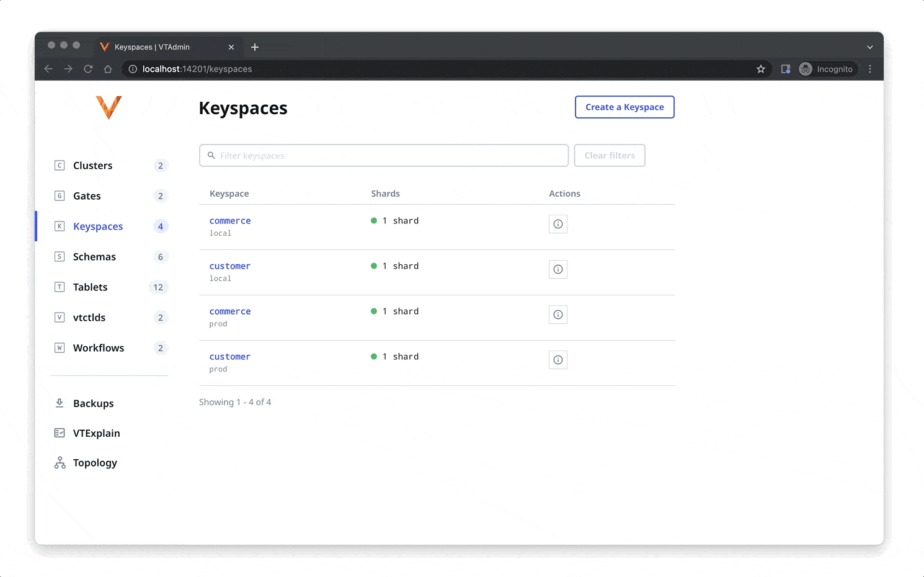924x577 pixels.
Task: Reload the page using the refresh icon
Action: pos(88,69)
